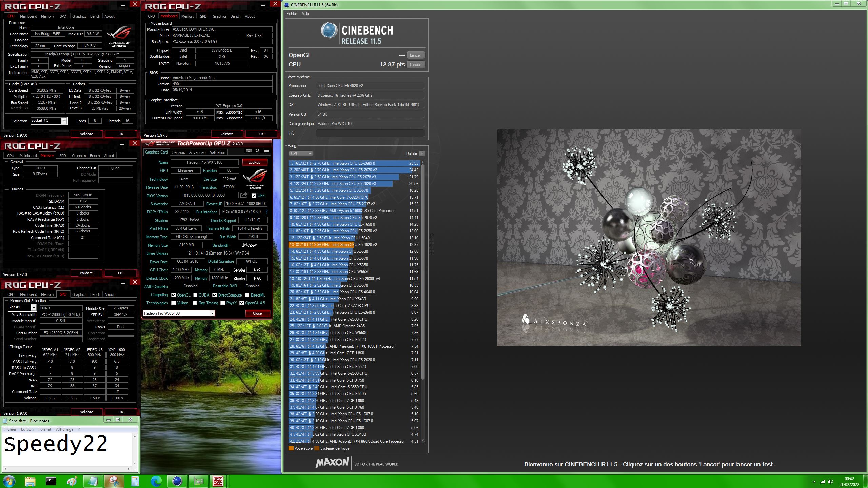Select ranking row Xeon E5-2689 0
The image size is (868, 488).
point(354,163)
